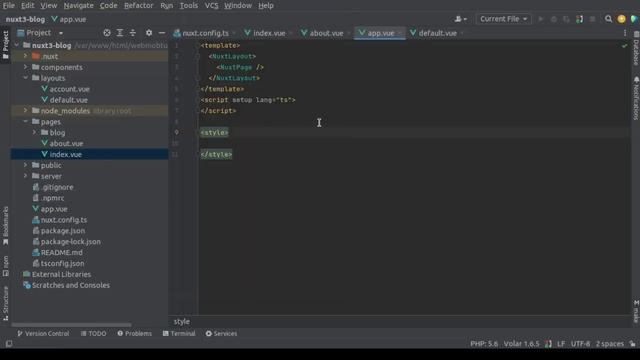This screenshot has height=360, width=640.
Task: Expand the .nuxt folder
Action: [x=25, y=56]
